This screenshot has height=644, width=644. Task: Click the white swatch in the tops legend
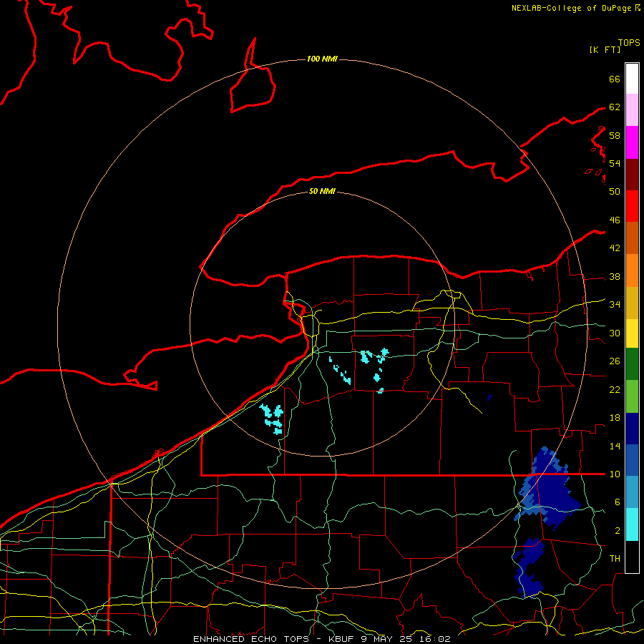tap(632, 79)
